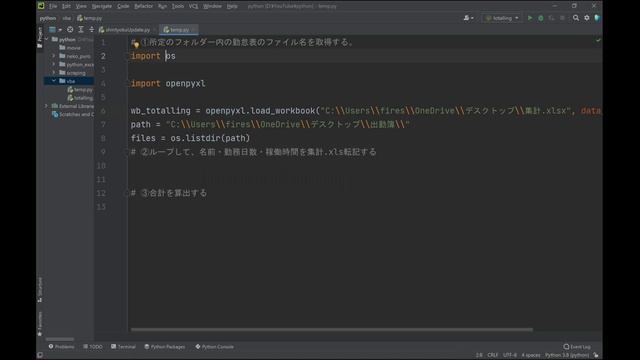Click the green inspection checkmark icon
Image resolution: width=640 pixels, height=360 pixels.
pos(598,40)
